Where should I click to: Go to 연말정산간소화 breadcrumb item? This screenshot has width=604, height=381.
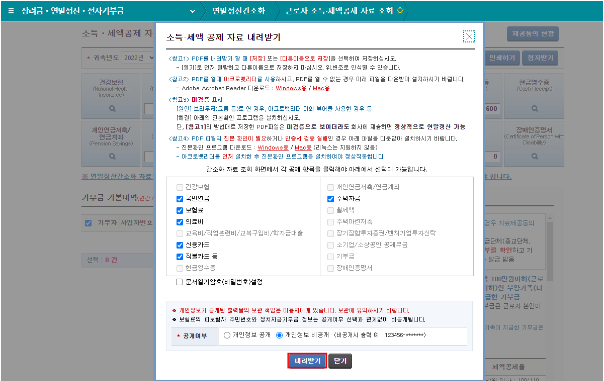tap(238, 10)
